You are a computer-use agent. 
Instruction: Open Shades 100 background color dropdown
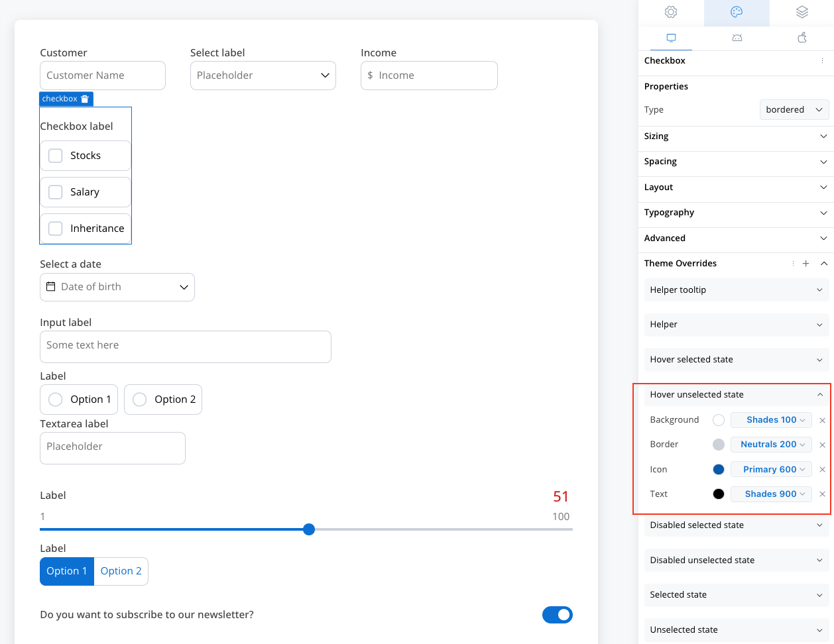tap(771, 420)
